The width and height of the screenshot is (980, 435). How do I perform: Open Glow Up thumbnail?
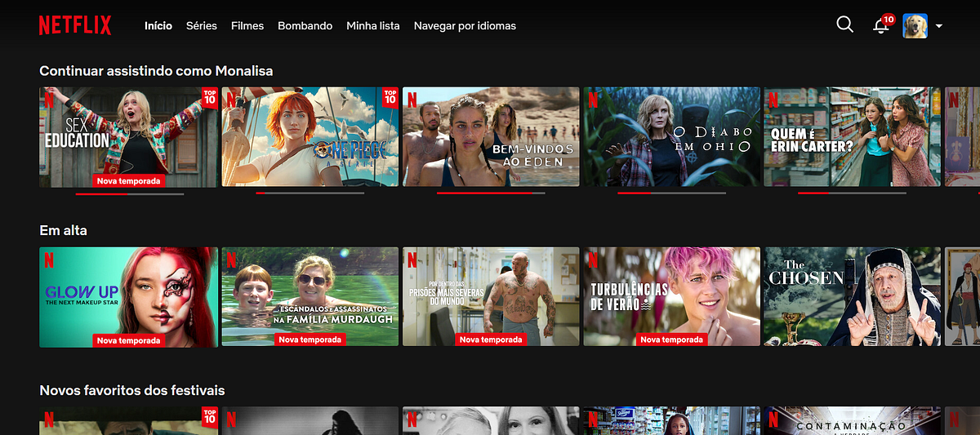(x=129, y=297)
